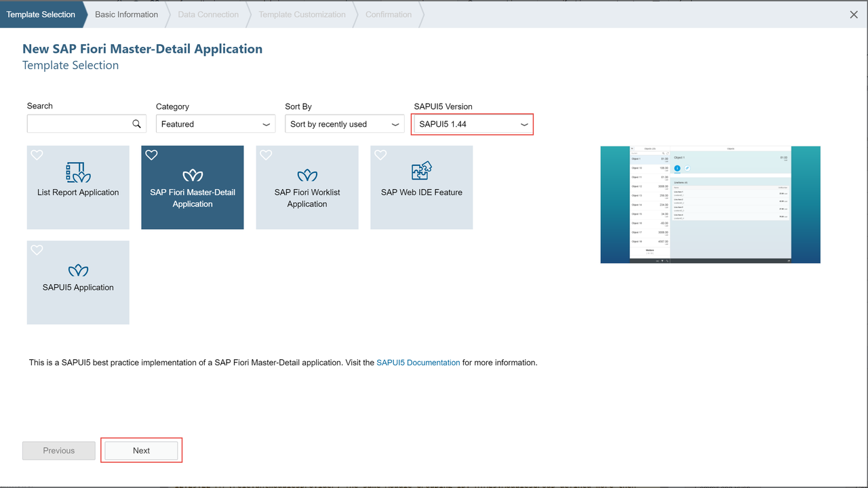Image resolution: width=868 pixels, height=488 pixels.
Task: Click the Master-Detail template preview image
Action: 711,205
